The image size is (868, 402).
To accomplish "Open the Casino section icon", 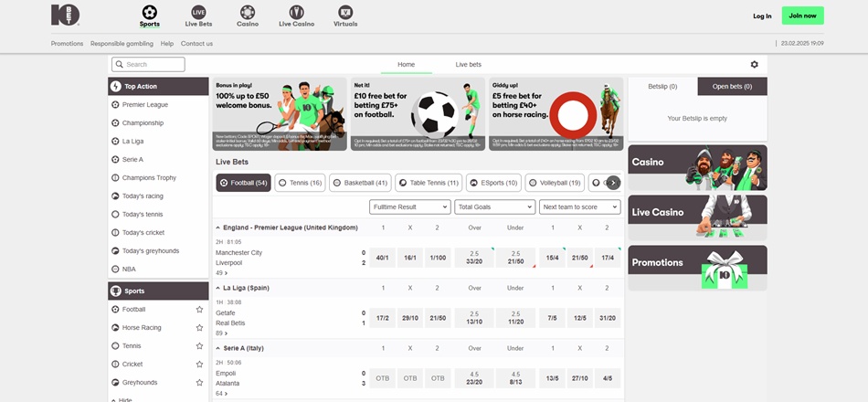I will point(248,12).
